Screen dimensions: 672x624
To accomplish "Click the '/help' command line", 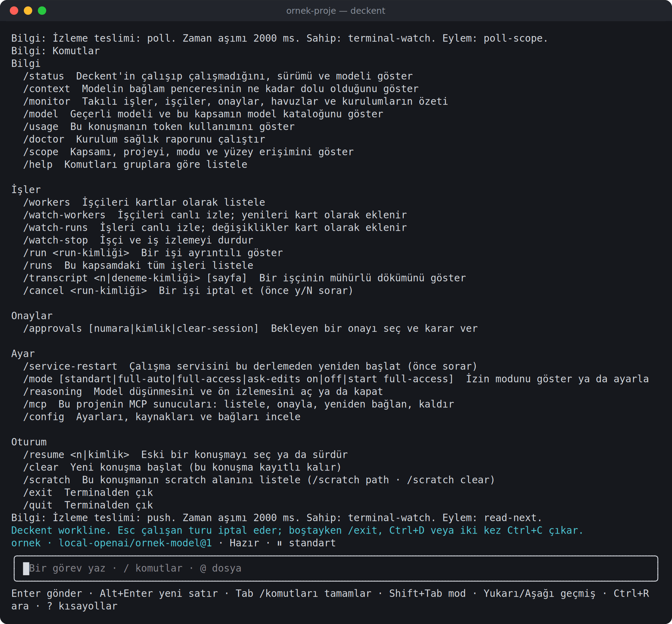I will tap(135, 164).
